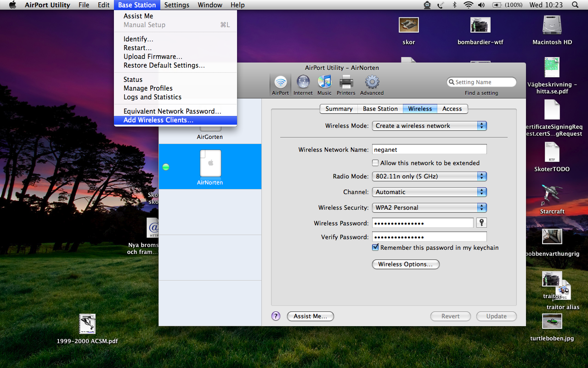The image size is (588, 368).
Task: Open the Help menu
Action: coord(237,5)
